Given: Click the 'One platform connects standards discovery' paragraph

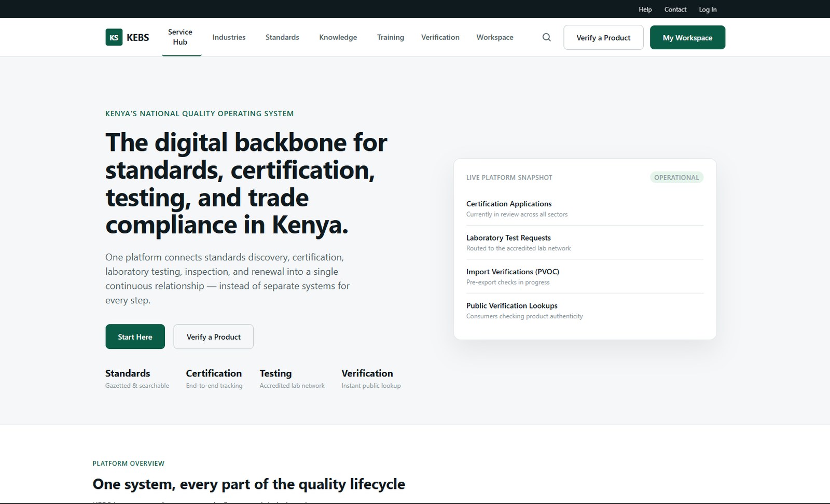Looking at the screenshot, I should tap(228, 278).
